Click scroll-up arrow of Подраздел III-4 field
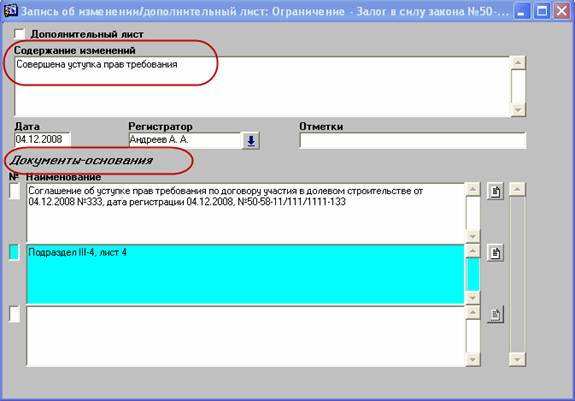Image resolution: width=575 pixels, height=401 pixels. (472, 251)
